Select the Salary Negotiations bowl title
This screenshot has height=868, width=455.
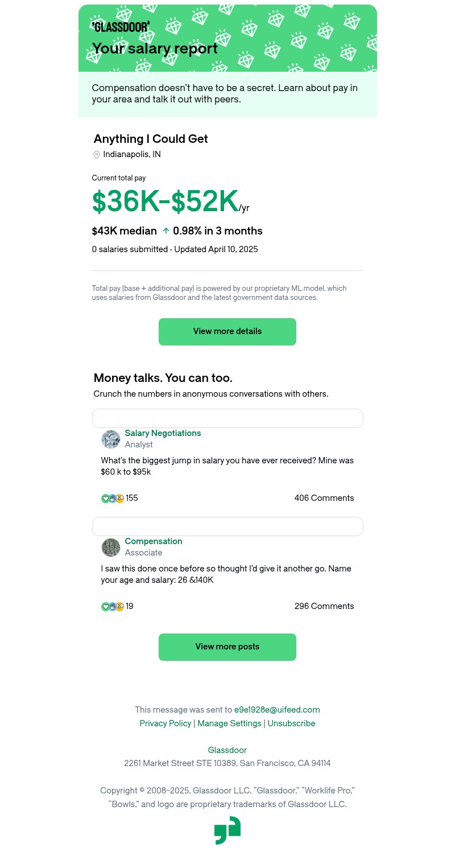pos(163,433)
